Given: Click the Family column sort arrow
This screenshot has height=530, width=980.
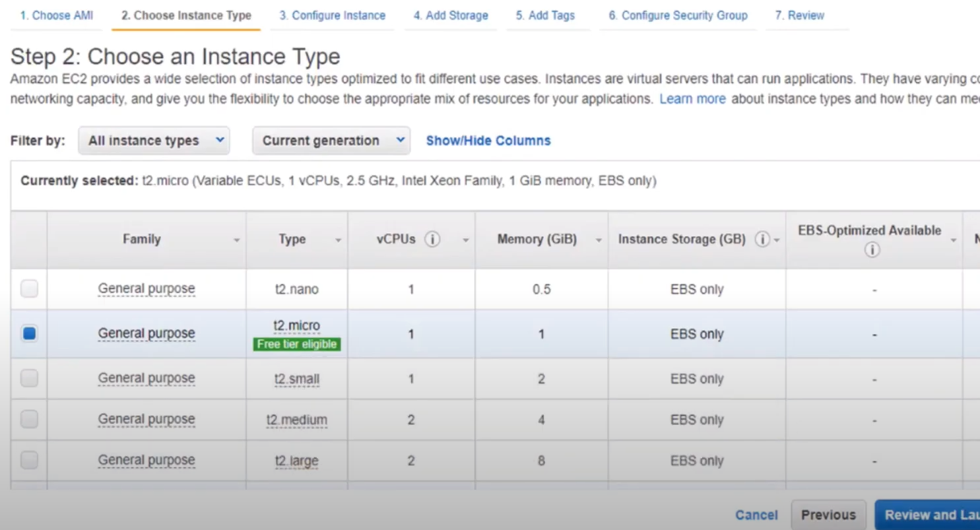Looking at the screenshot, I should [236, 241].
